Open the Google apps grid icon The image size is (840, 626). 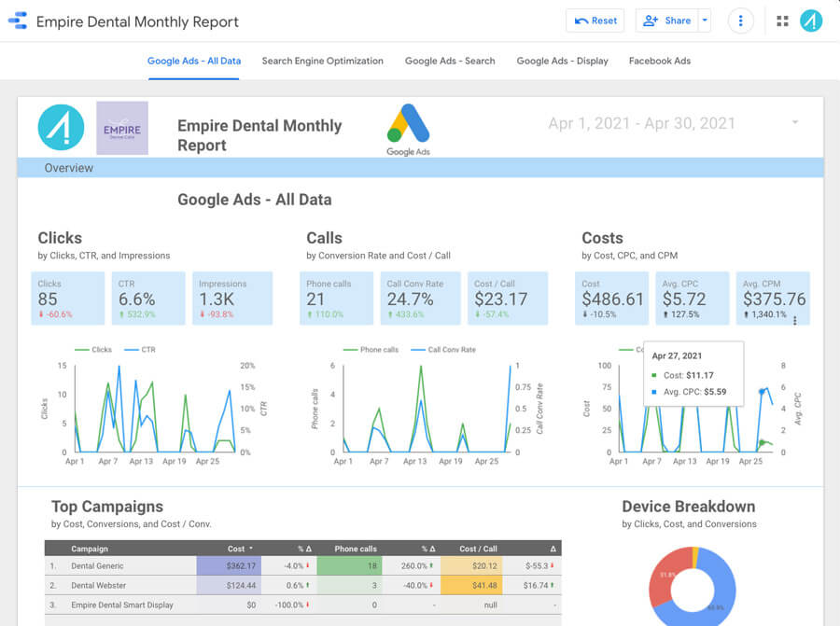783,21
